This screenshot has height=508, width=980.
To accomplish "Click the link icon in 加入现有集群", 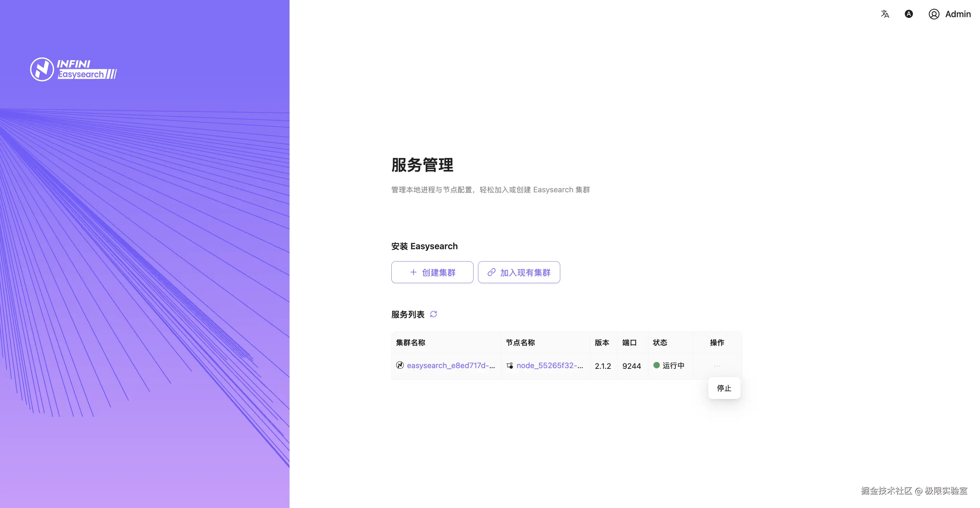I will (x=491, y=273).
